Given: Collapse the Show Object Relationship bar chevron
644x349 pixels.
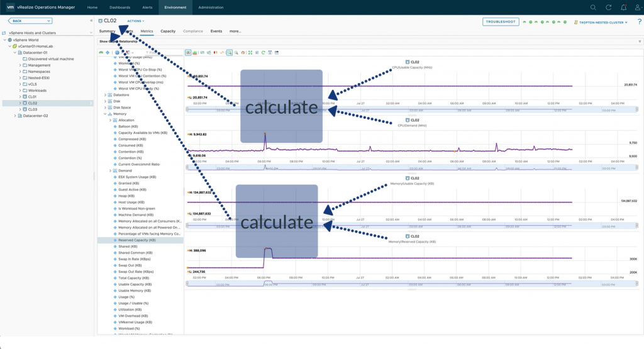Looking at the screenshot, I should tap(640, 42).
